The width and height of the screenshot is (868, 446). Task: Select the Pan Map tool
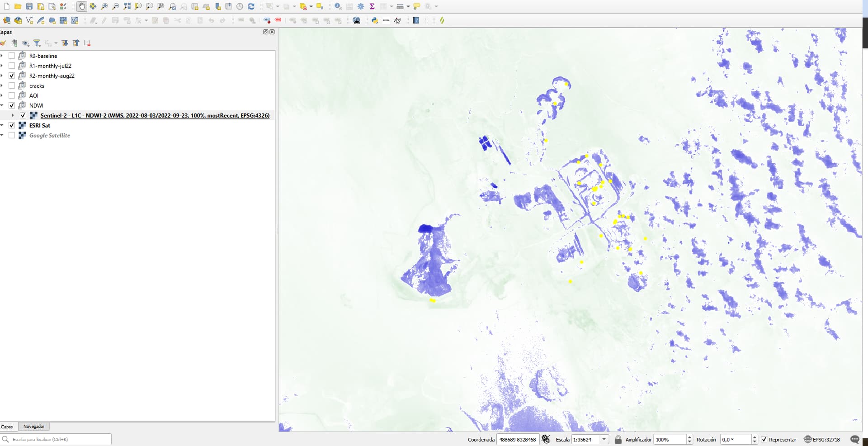point(82,6)
